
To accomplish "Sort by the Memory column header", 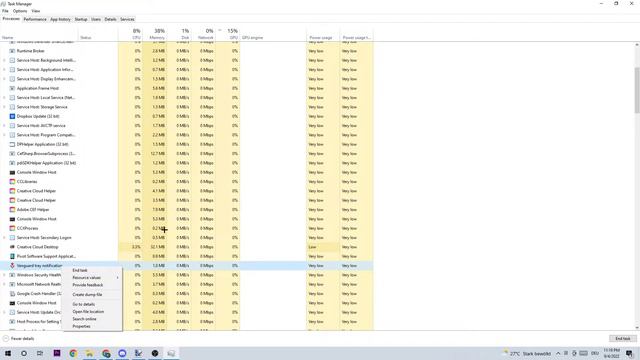I will (155, 34).
